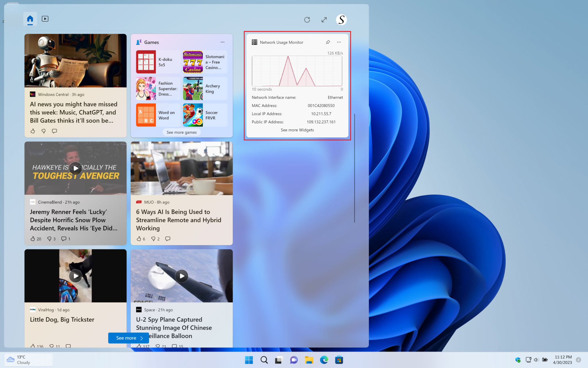
Task: Pin the Network Usage Monitor widget
Action: point(328,42)
